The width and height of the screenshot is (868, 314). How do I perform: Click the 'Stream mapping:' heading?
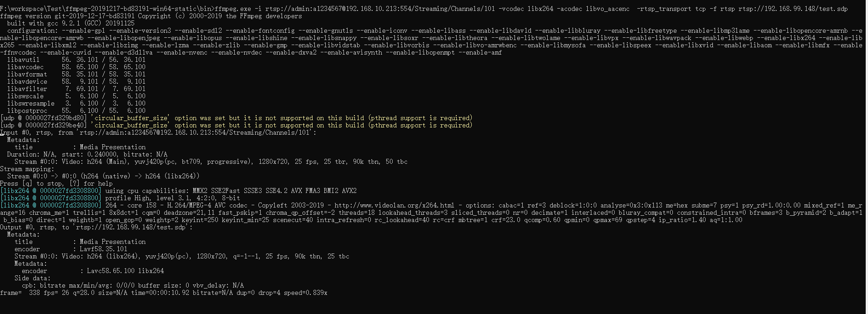(27, 169)
